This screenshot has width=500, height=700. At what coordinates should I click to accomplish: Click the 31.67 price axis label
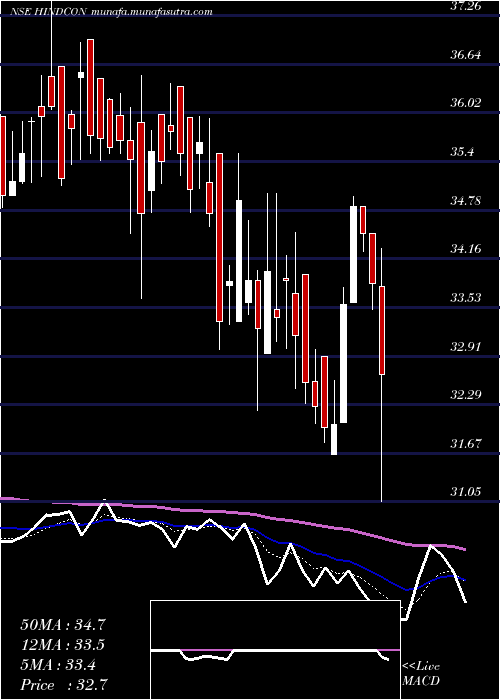click(x=467, y=444)
